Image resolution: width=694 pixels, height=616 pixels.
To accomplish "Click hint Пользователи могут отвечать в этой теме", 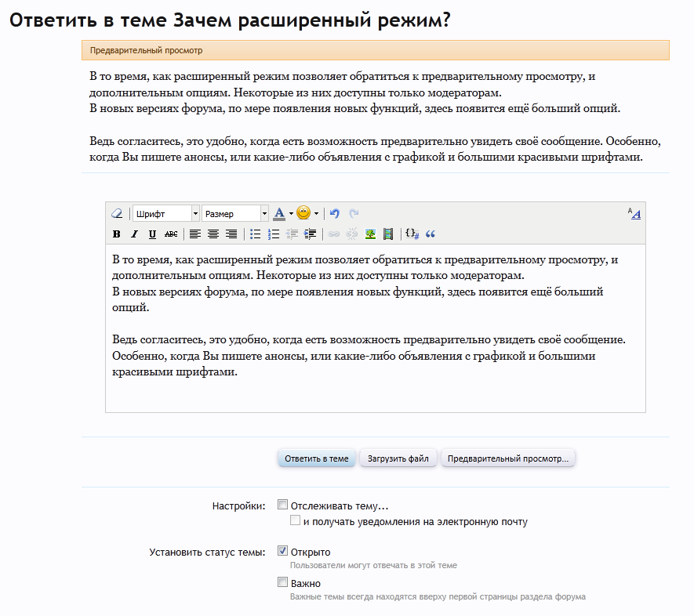I will pos(373,565).
